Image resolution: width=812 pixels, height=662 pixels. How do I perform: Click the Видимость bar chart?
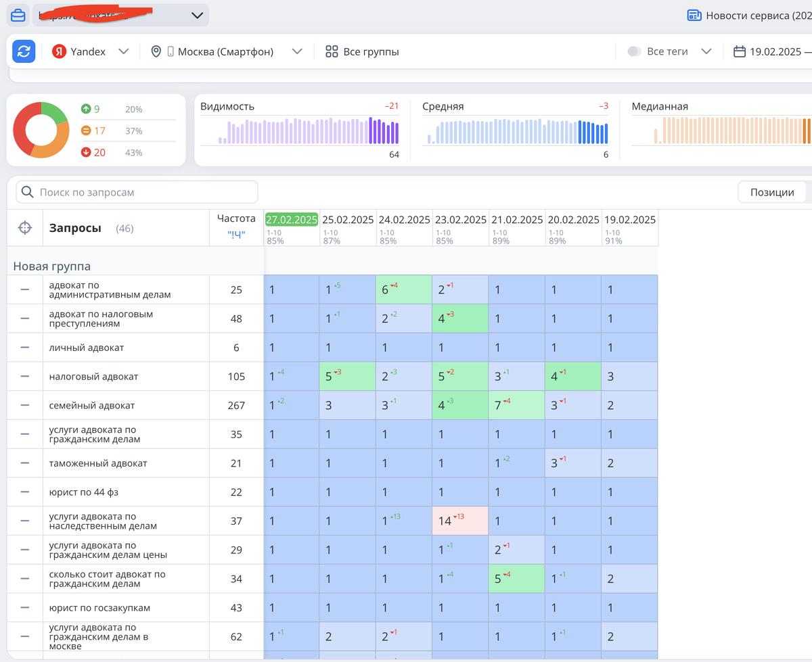pyautogui.click(x=300, y=131)
